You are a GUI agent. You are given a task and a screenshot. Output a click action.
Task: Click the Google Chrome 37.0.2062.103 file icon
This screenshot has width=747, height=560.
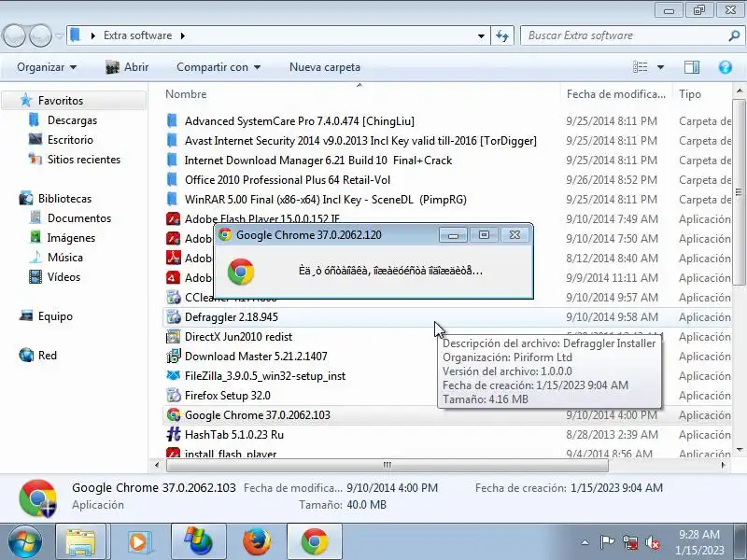pos(173,414)
